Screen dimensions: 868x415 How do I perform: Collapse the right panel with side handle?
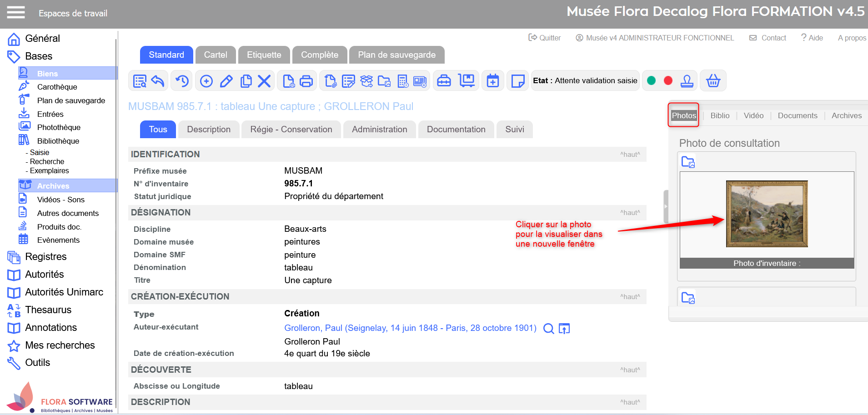666,206
